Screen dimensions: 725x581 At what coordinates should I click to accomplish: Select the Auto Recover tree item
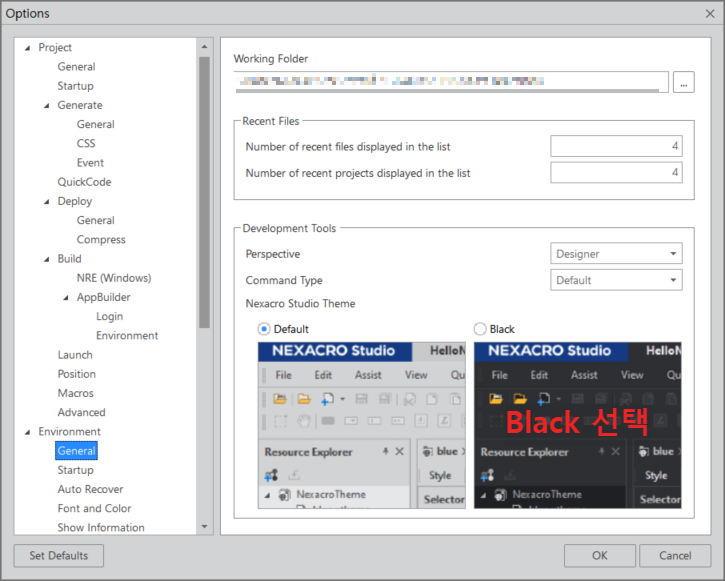(x=90, y=489)
